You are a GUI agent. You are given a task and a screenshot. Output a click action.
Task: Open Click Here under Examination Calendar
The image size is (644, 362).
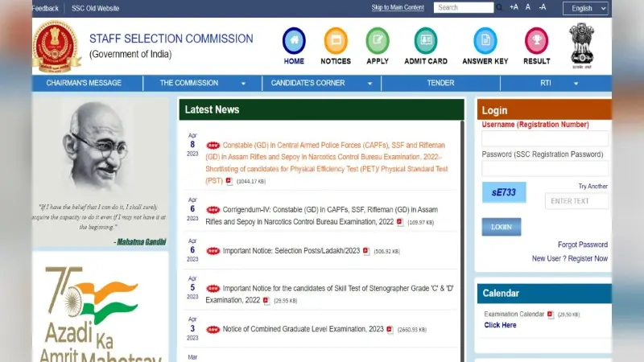pos(500,325)
